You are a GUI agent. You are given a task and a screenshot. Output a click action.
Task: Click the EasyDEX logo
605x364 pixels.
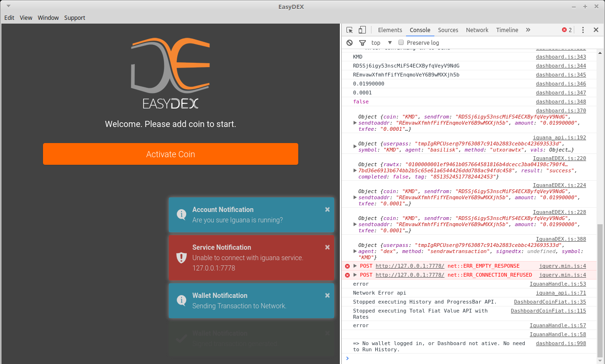pos(171,74)
